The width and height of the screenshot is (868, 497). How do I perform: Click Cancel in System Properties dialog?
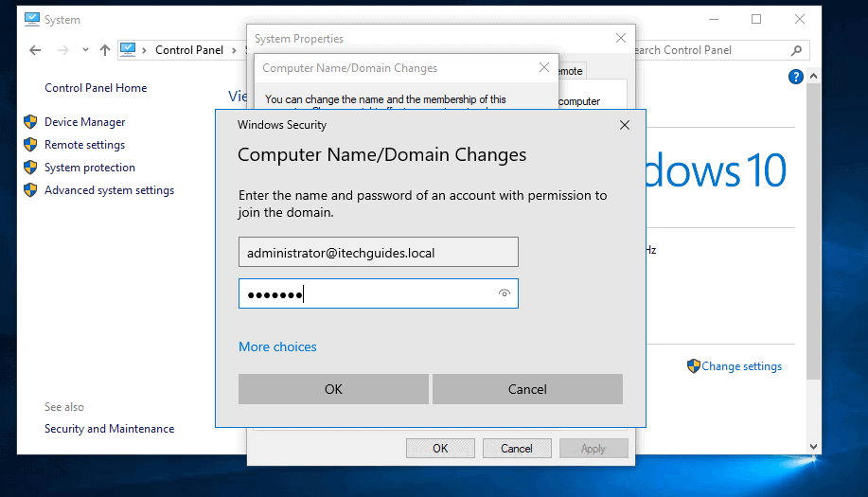tap(517, 449)
